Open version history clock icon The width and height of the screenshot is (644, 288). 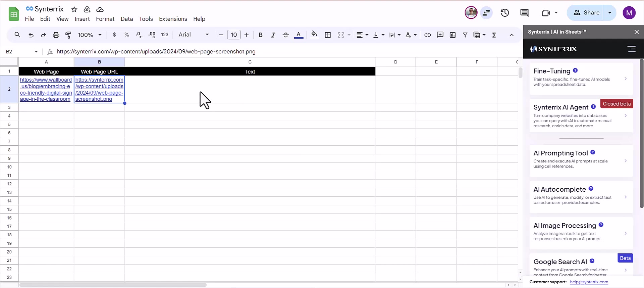pyautogui.click(x=505, y=13)
